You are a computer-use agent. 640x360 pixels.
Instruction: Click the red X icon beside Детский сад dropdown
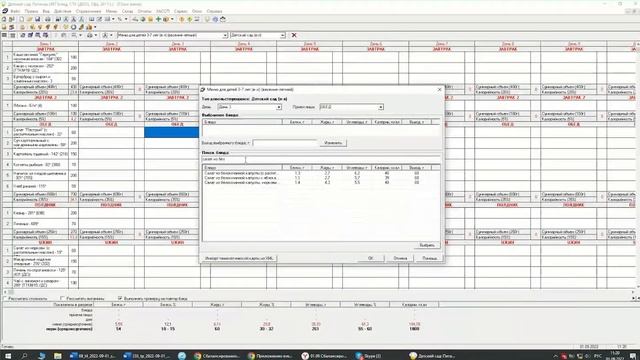pos(294,35)
